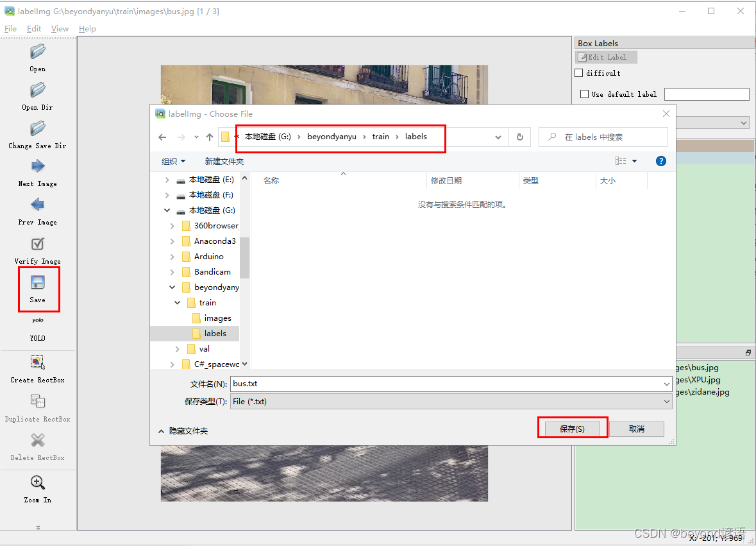Click the Open Dir tool icon

pos(38,90)
